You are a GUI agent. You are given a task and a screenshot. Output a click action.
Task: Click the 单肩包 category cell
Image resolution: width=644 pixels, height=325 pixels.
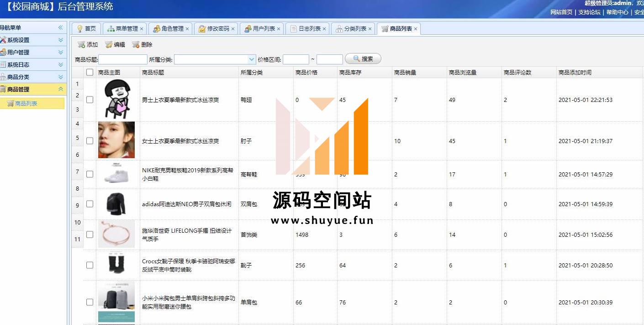249,302
